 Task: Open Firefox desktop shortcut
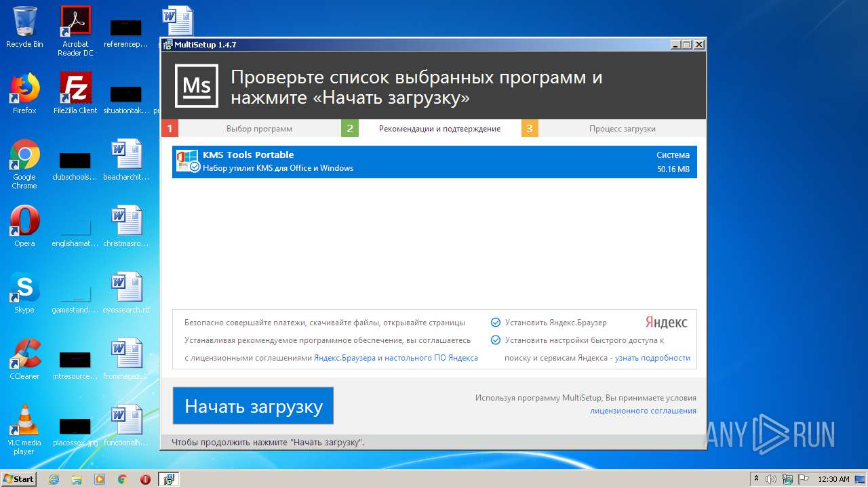(24, 94)
